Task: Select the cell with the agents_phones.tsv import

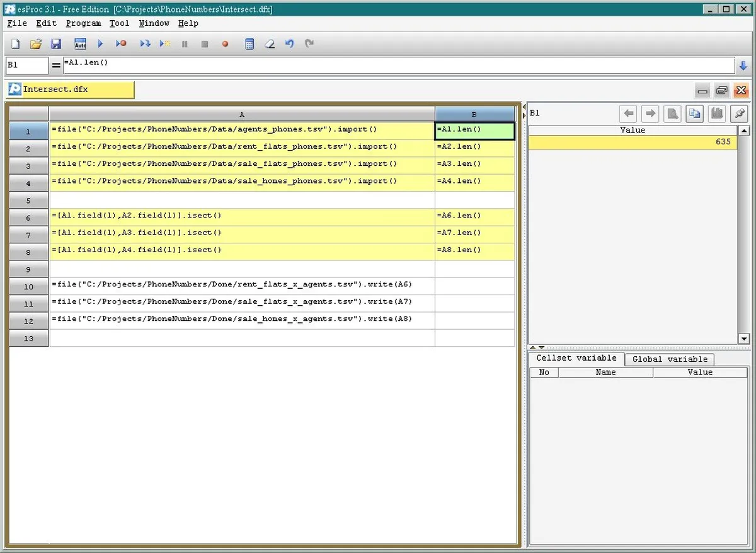Action: (x=242, y=131)
